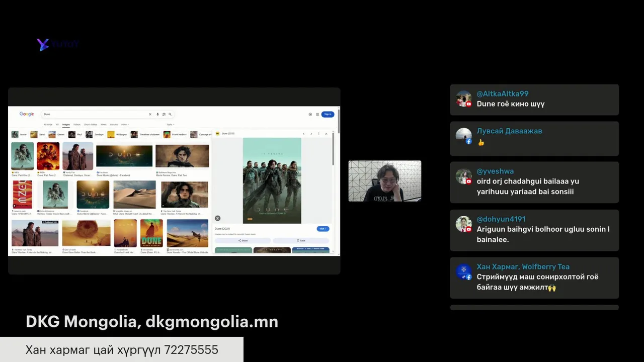The width and height of the screenshot is (644, 362).
Task: Click the Хан Хармаг, Wolfberry Tea username
Action: (x=523, y=267)
